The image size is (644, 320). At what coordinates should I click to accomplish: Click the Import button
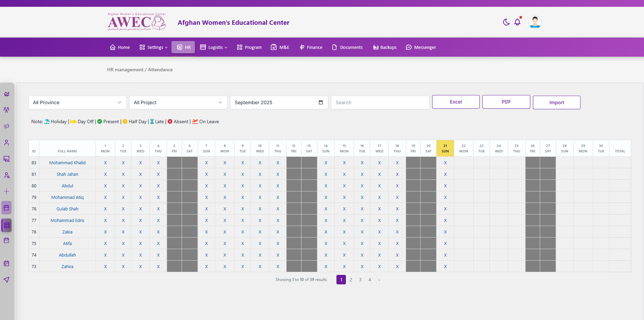tap(556, 102)
